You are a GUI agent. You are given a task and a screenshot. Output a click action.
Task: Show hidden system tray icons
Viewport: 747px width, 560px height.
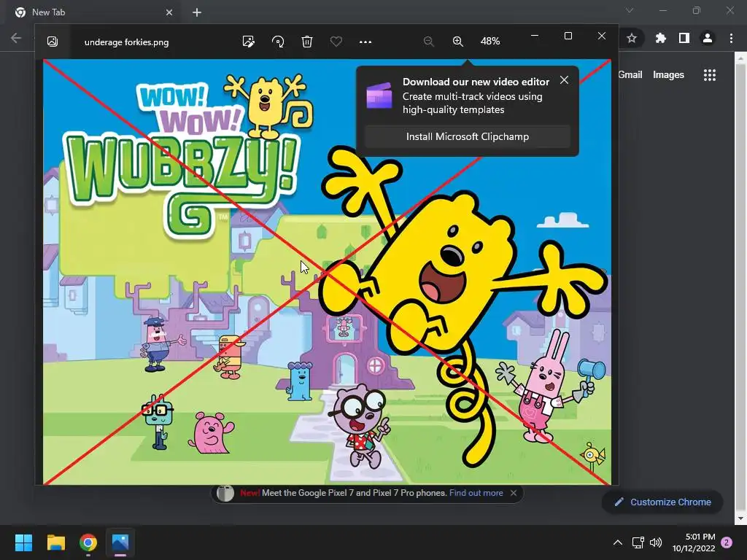(617, 542)
